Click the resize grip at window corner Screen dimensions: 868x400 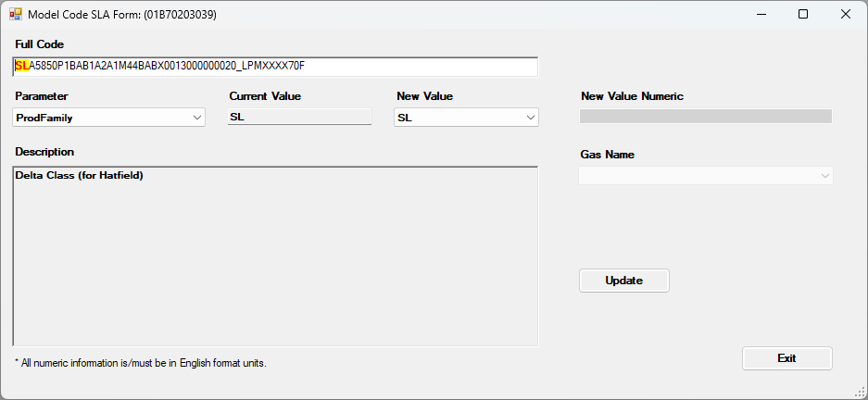pos(862,393)
